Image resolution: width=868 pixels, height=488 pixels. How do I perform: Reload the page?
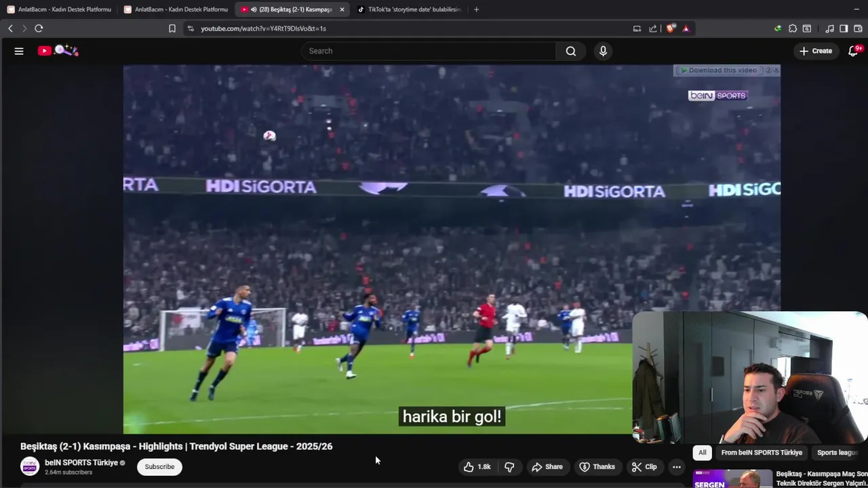[x=39, y=28]
